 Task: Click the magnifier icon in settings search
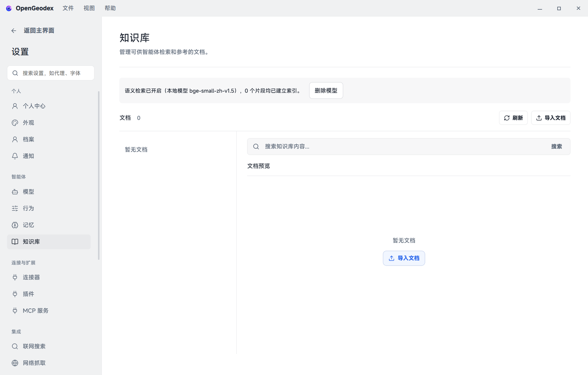tap(15, 73)
